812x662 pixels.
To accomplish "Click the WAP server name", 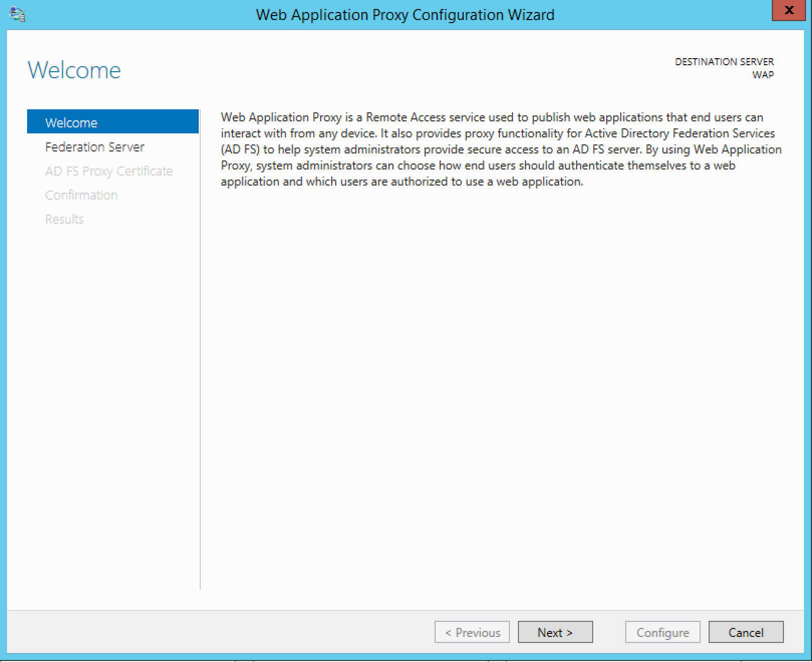I will pos(763,75).
